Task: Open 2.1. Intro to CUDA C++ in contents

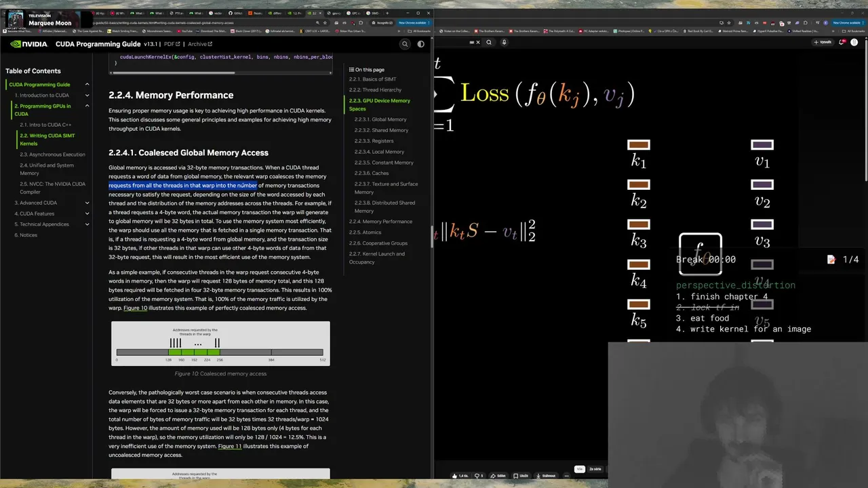Action: tap(45, 125)
